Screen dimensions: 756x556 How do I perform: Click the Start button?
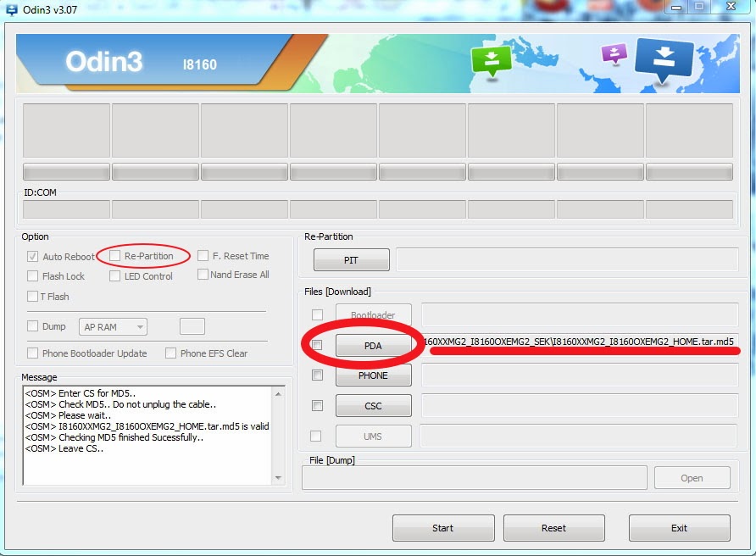[443, 528]
